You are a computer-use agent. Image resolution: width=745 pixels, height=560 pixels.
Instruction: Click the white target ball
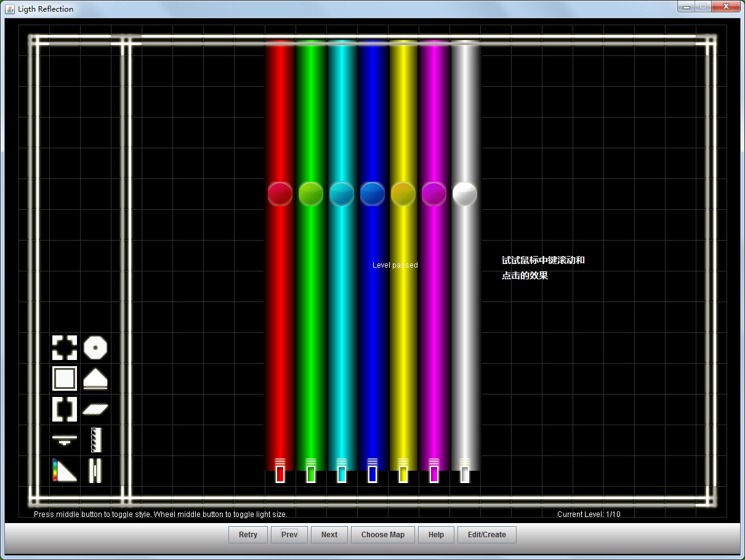click(x=465, y=194)
